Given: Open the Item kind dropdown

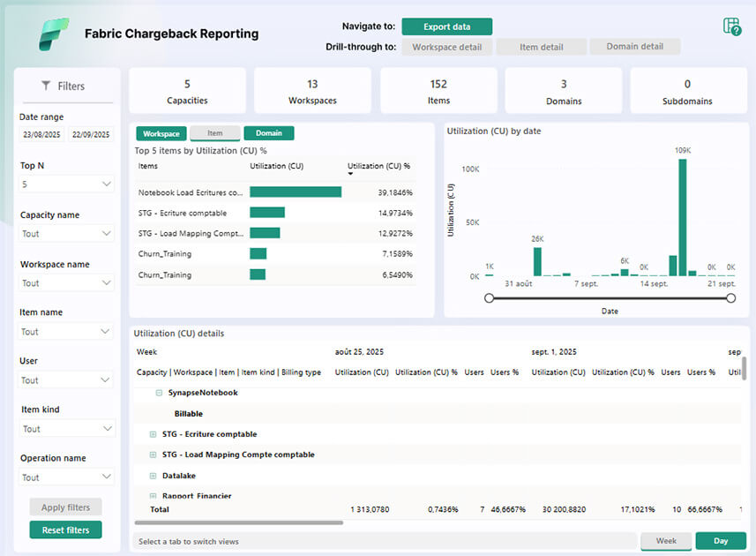Looking at the screenshot, I should (x=67, y=429).
